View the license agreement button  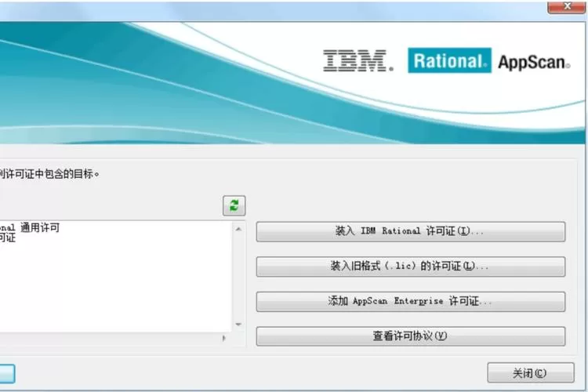411,336
